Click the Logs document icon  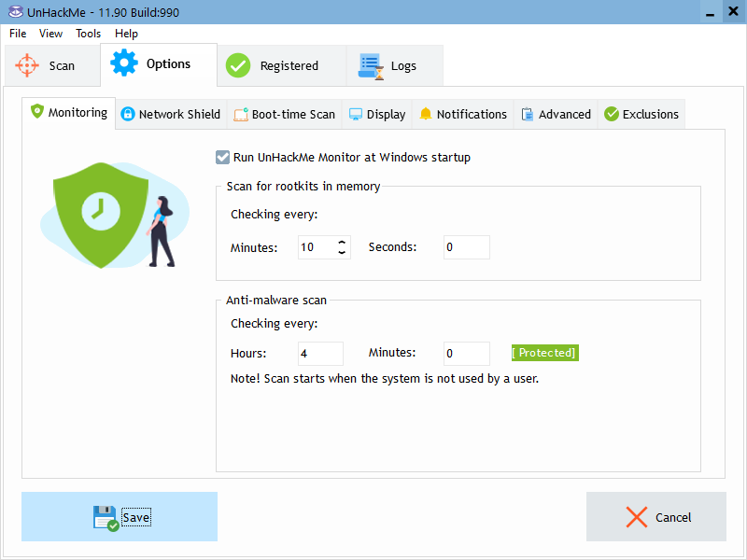coord(371,66)
